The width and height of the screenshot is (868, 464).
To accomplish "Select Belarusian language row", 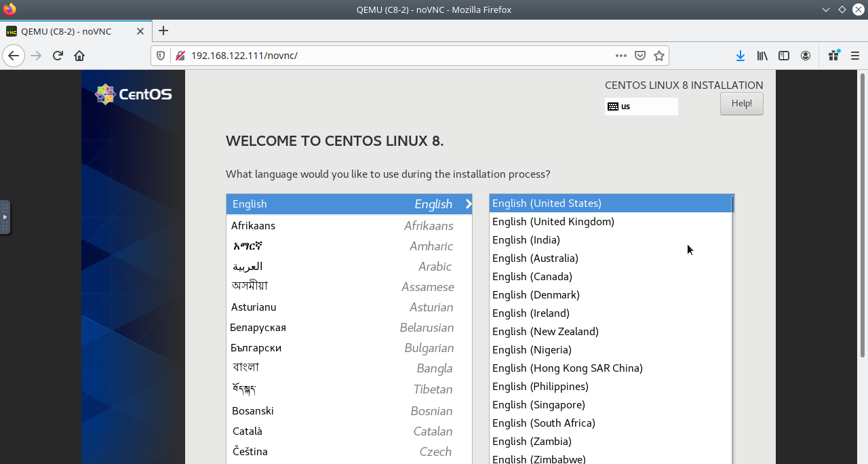I will (x=349, y=328).
